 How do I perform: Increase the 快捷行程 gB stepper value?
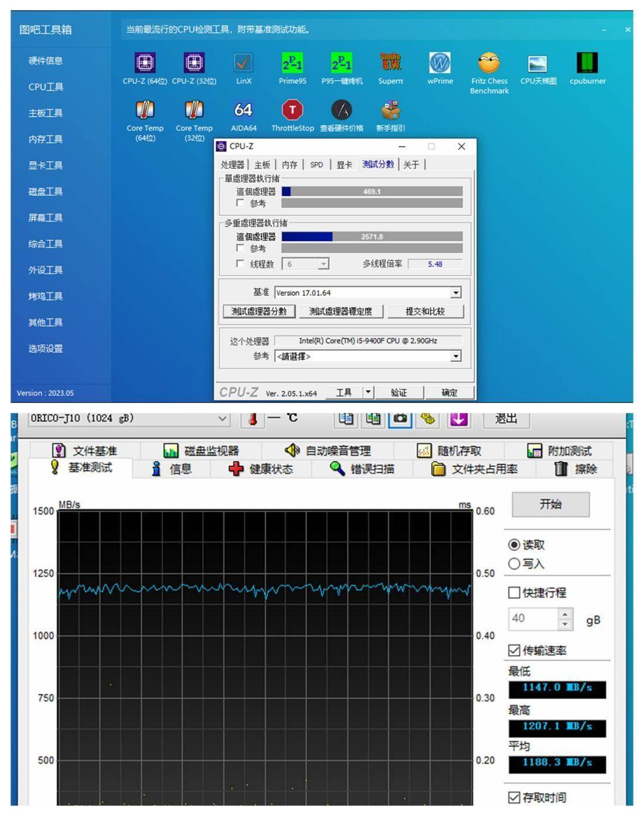tap(564, 614)
